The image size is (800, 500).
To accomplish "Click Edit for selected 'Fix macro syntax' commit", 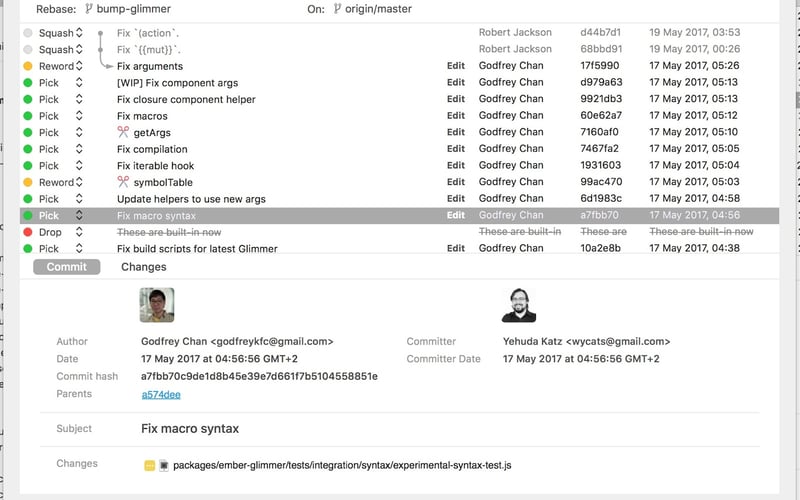I will tap(456, 215).
